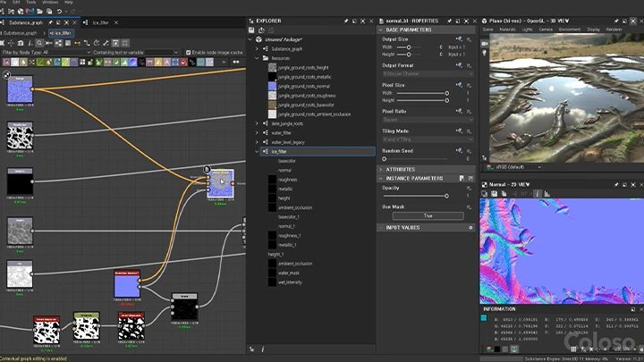Screen dimensions: 644x362
Task: Select the water_mask output item
Action: coord(289,273)
